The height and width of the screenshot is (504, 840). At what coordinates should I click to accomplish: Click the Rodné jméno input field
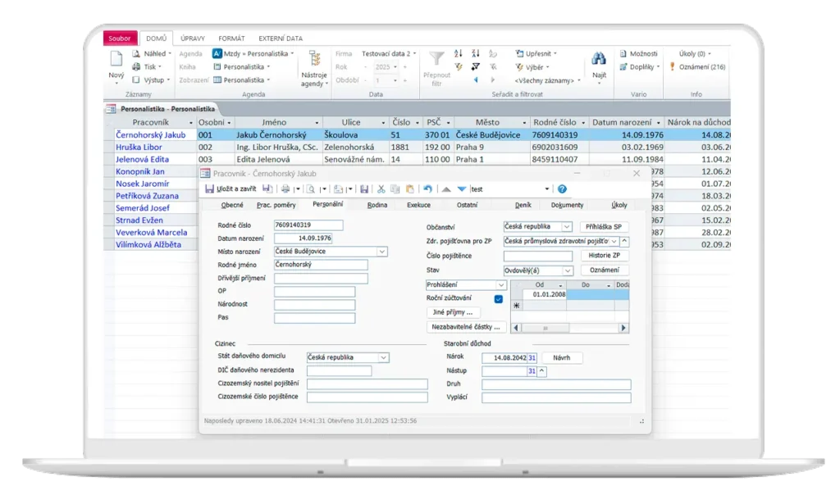[321, 265]
